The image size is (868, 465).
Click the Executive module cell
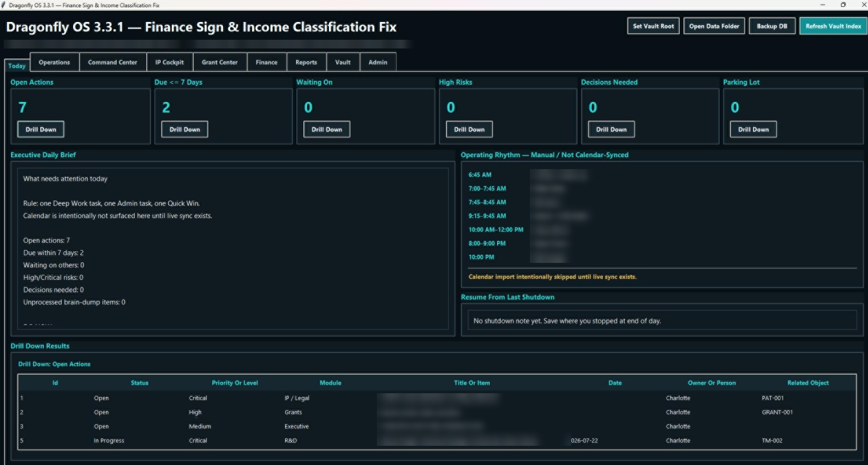tap(296, 427)
